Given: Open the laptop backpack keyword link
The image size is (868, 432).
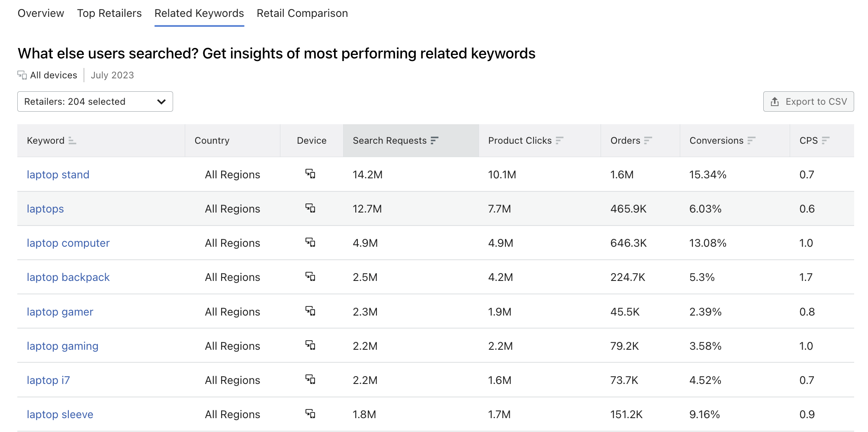Looking at the screenshot, I should pos(68,277).
